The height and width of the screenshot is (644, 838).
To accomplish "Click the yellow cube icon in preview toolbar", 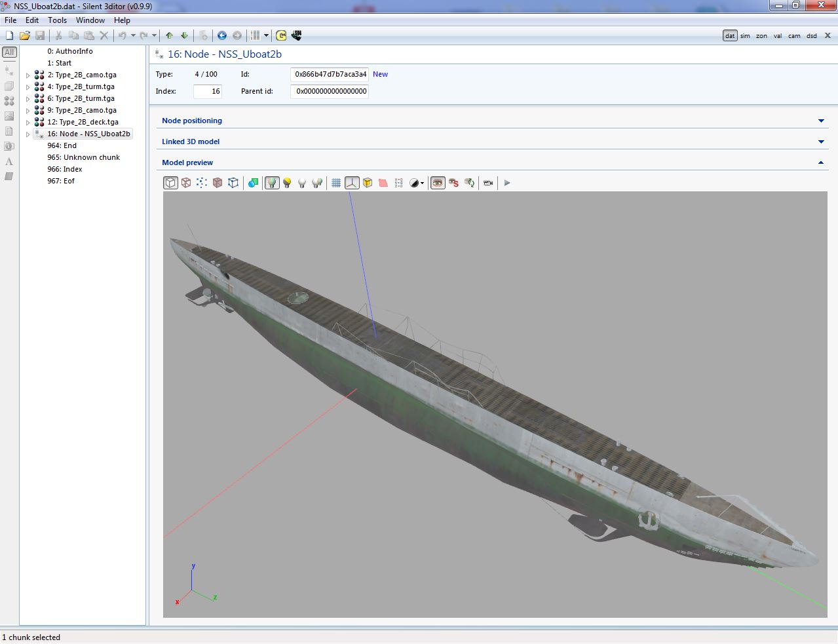I will point(368,183).
